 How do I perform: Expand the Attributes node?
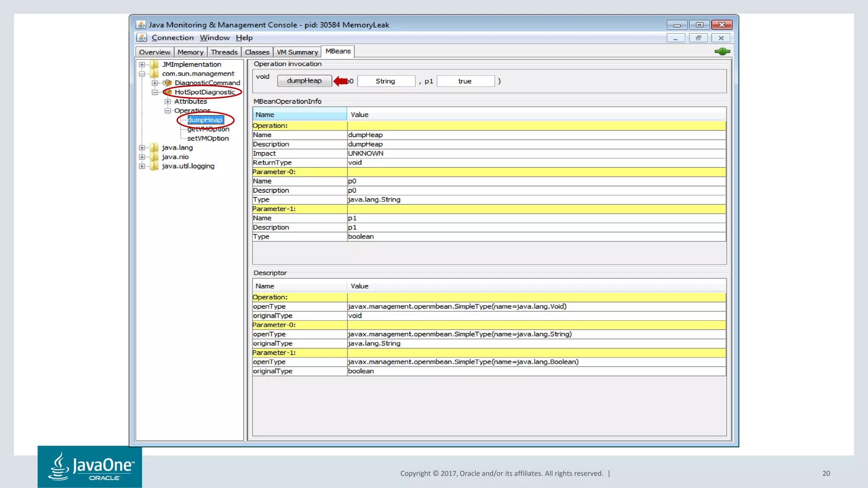(167, 102)
